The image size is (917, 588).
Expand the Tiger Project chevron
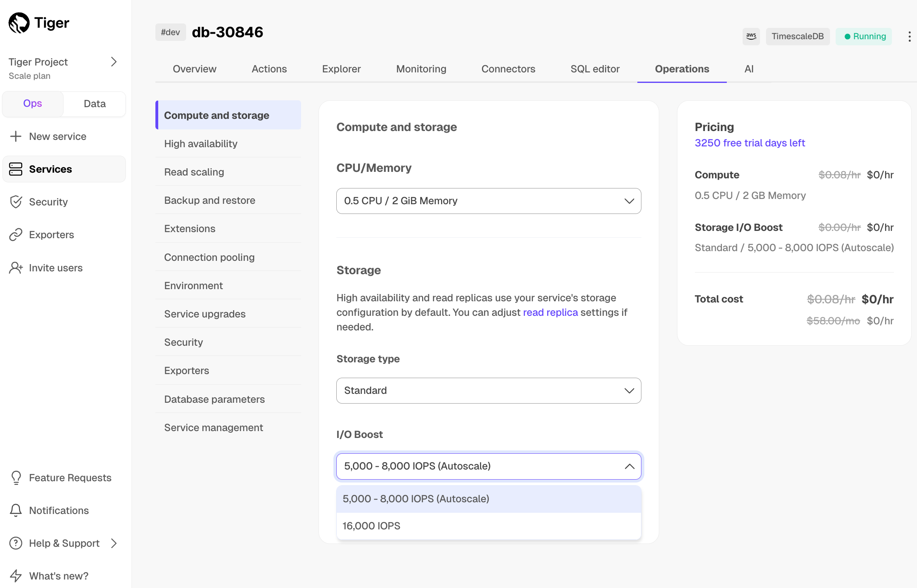coord(114,62)
